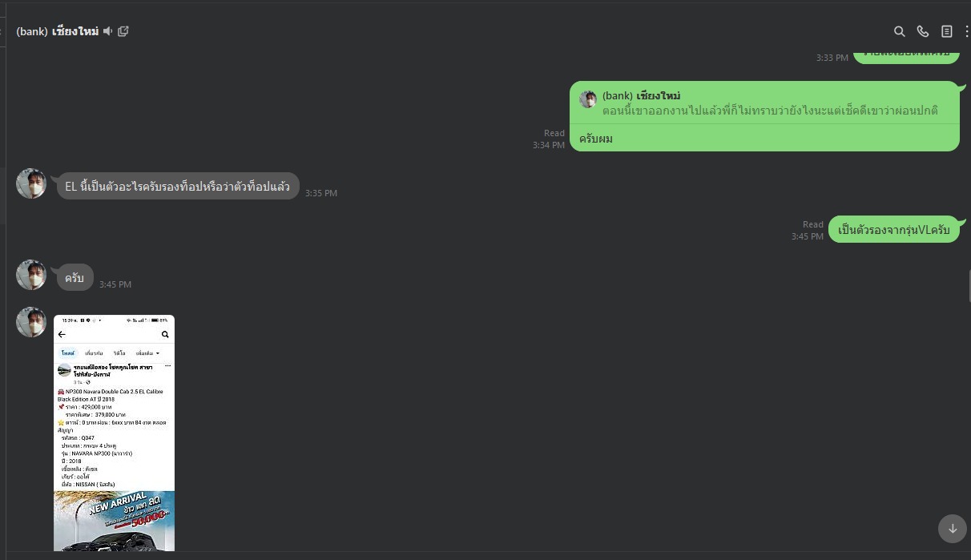This screenshot has height=560, width=971.
Task: Open the shared Nissan Navara screenshot image
Action: (114, 433)
